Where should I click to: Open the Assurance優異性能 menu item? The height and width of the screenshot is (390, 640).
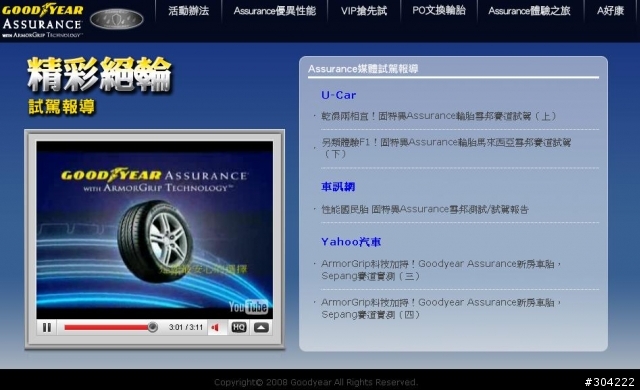[x=275, y=11]
